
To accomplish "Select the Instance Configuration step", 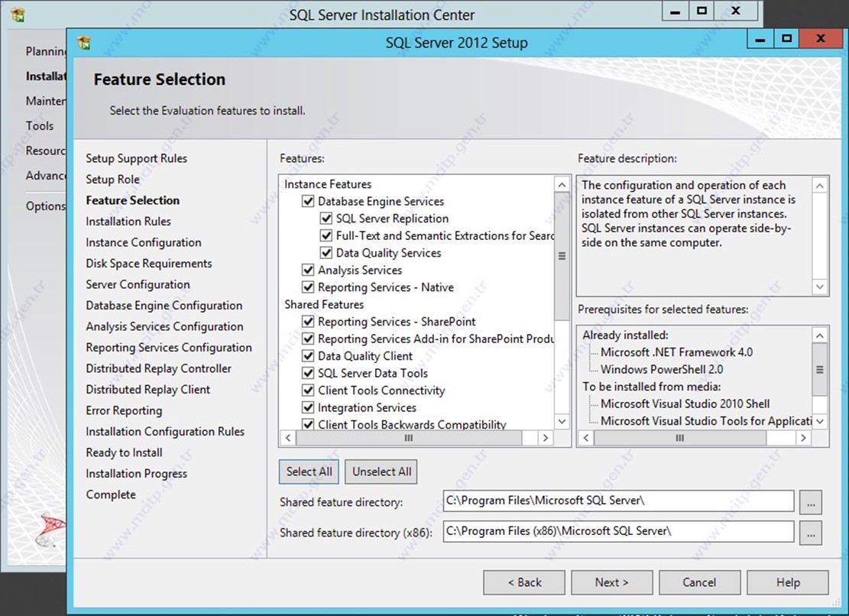I will pos(144,242).
